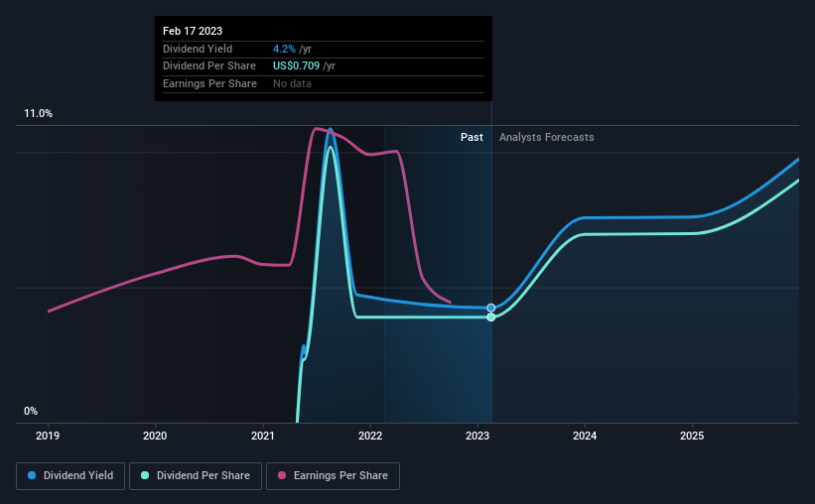Click the Past section label
Screen dimensions: 815x504
[472, 137]
